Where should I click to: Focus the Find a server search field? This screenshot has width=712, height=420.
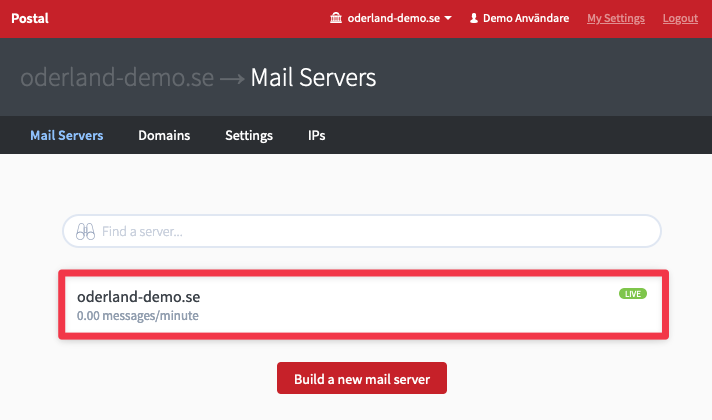tap(370, 231)
